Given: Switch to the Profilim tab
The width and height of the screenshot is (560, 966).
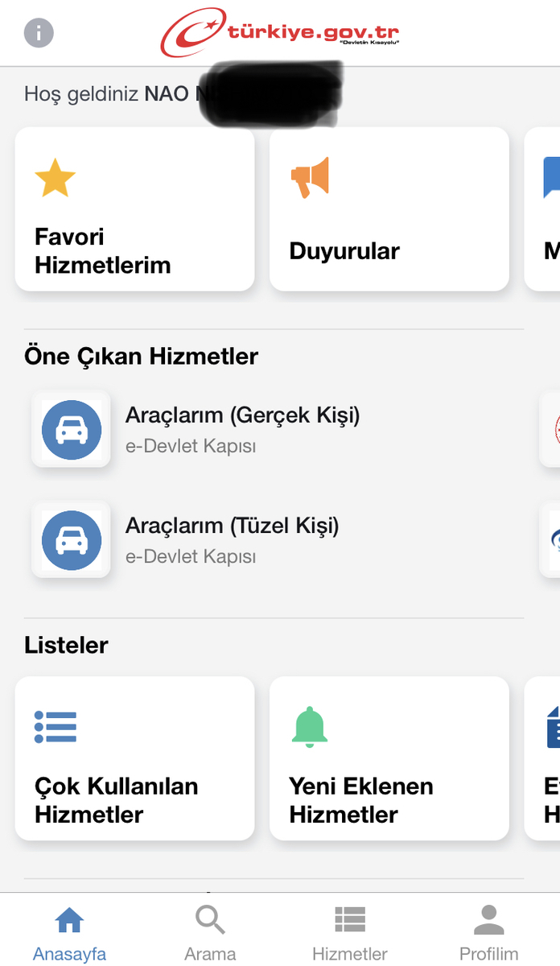Looking at the screenshot, I should click(x=489, y=932).
